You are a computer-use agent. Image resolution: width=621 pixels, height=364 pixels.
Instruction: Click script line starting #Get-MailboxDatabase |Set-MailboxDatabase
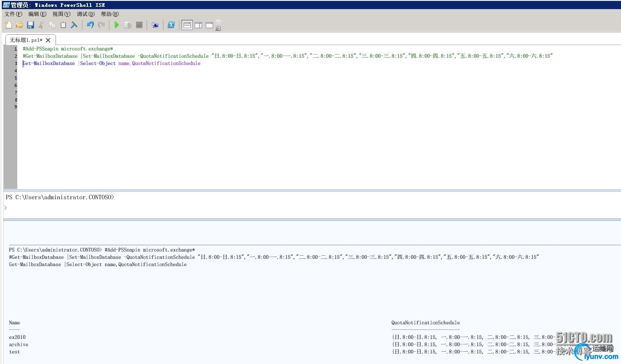(x=288, y=56)
